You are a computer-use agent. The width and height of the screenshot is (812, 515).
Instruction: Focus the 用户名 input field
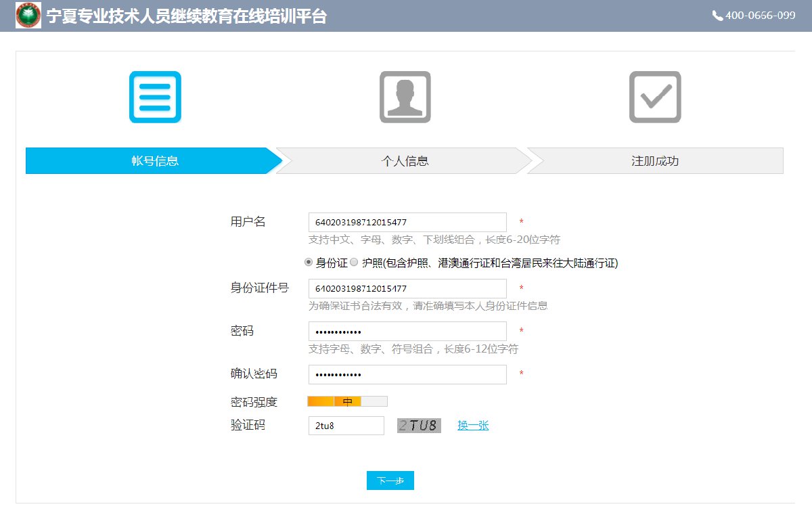click(x=407, y=222)
